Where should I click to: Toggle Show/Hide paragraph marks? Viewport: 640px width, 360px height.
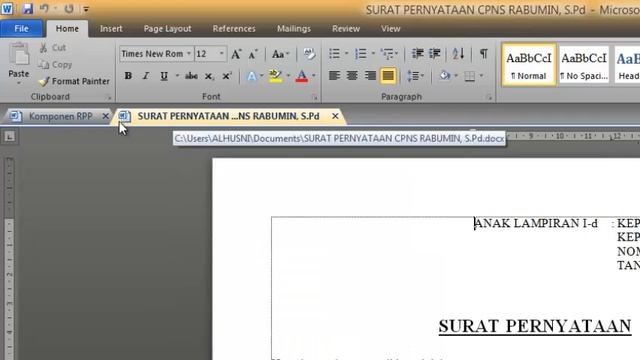pos(484,53)
